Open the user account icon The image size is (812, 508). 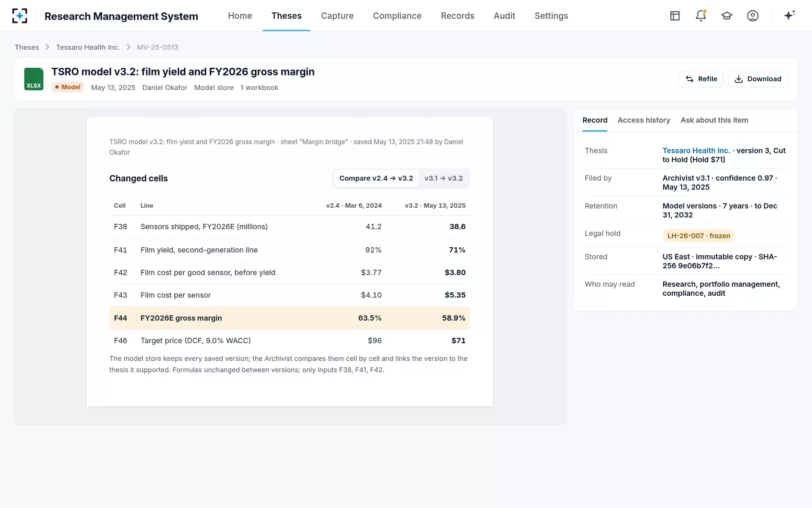point(753,16)
